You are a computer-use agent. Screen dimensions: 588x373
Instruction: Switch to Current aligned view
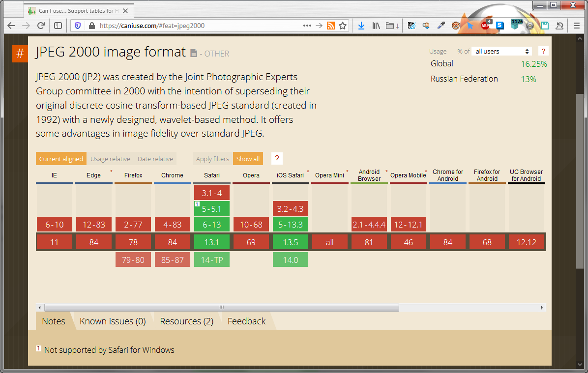tap(61, 159)
